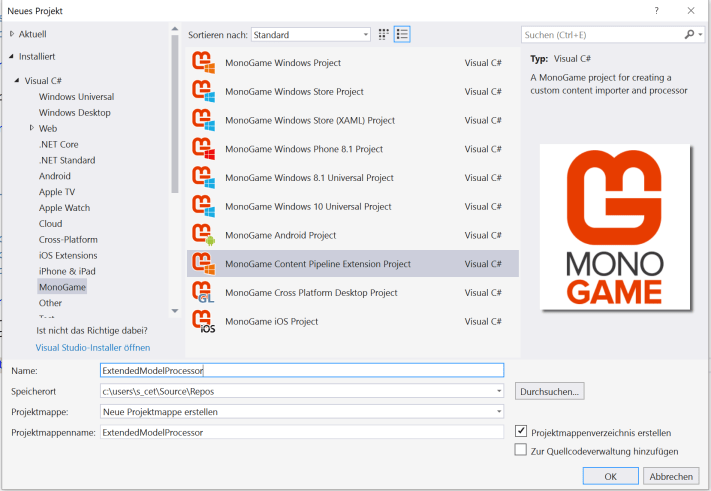Click the search magnifier icon
The image size is (711, 491).
click(x=689, y=34)
